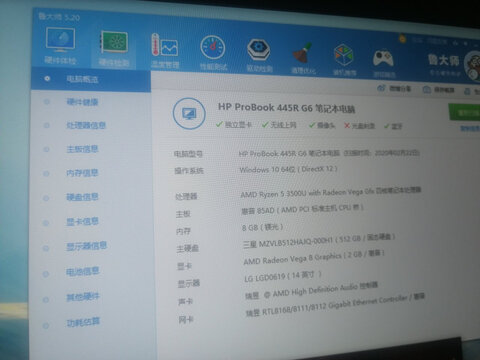
Task: Click the AMD Radeon Vega 8 Graphics value
Action: click(x=314, y=257)
